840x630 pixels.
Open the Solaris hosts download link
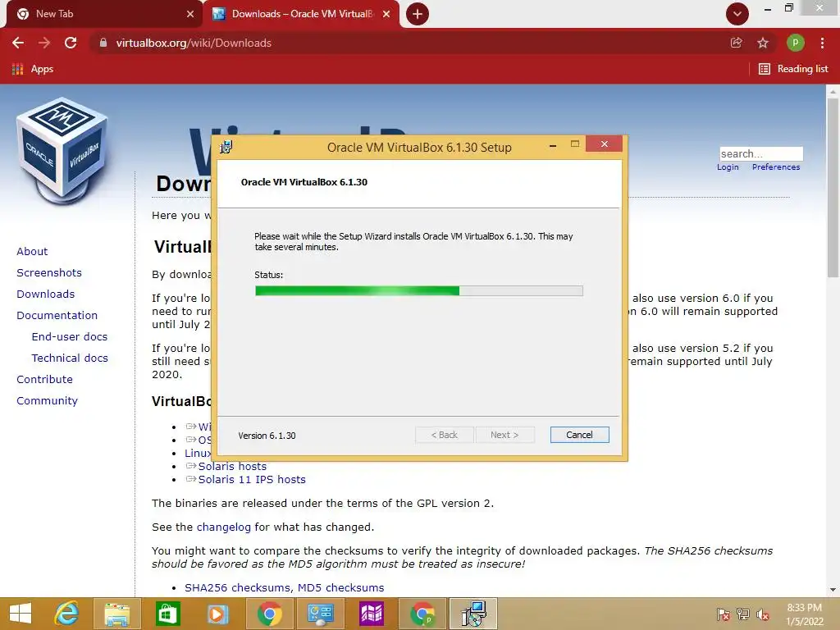pyautogui.click(x=232, y=467)
